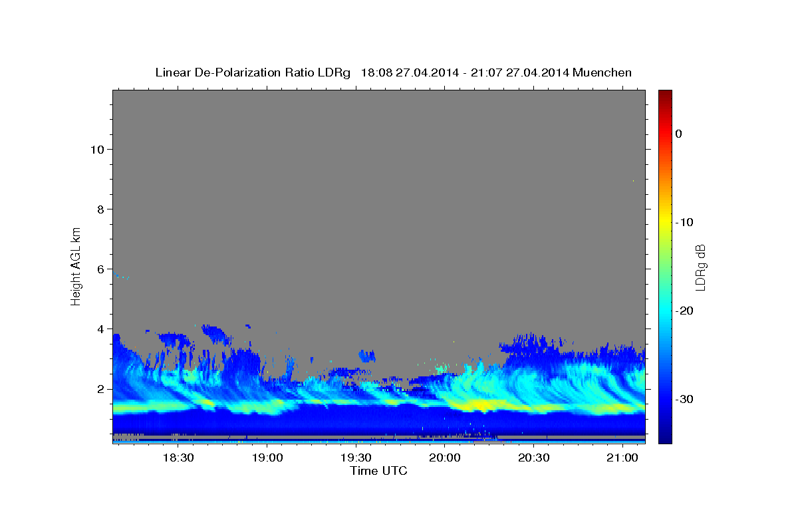798x532 pixels.
Task: Click the dark red top of the colorbar
Action: [665, 94]
